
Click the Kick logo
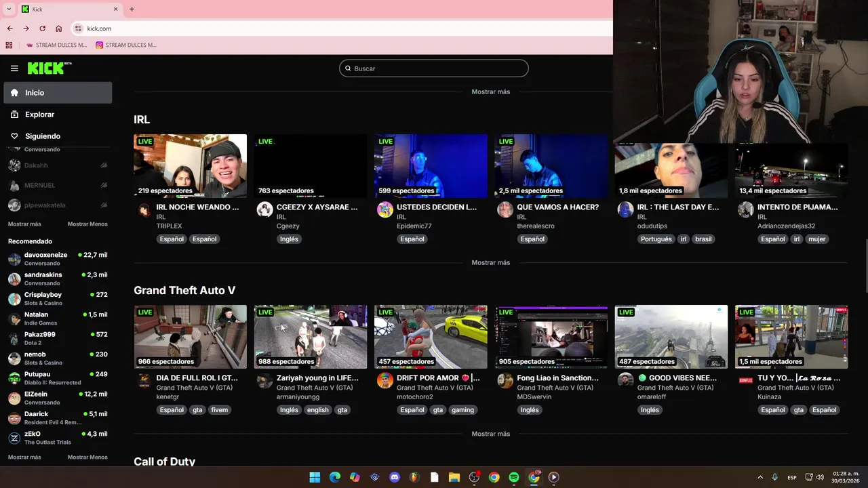pyautogui.click(x=50, y=68)
